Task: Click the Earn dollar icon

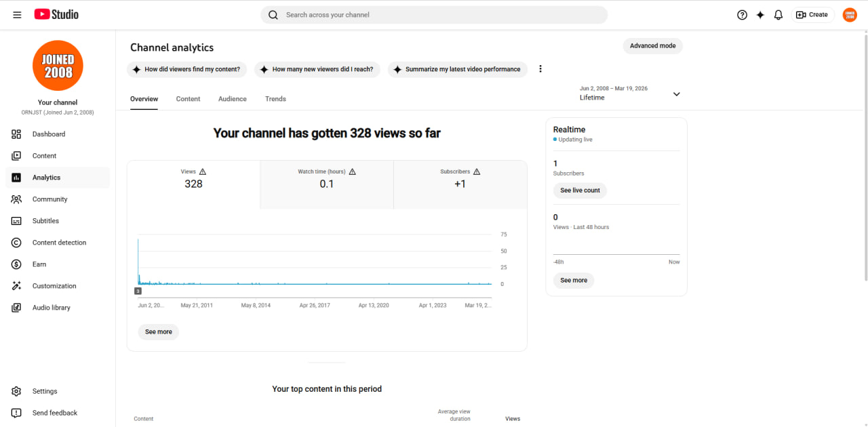Action: click(17, 264)
